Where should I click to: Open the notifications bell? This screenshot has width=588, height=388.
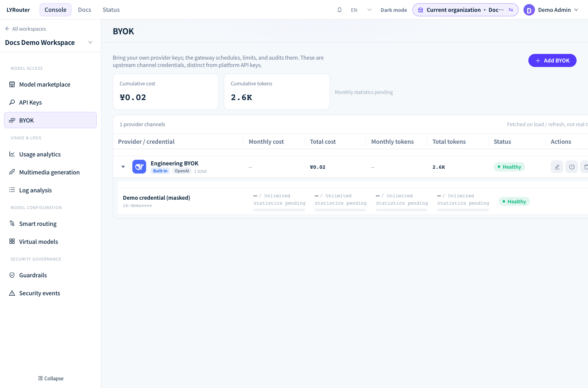coord(339,10)
